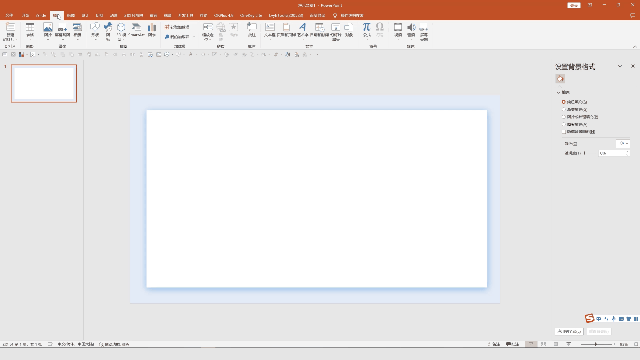Click the Audio speaker icon

411,30
